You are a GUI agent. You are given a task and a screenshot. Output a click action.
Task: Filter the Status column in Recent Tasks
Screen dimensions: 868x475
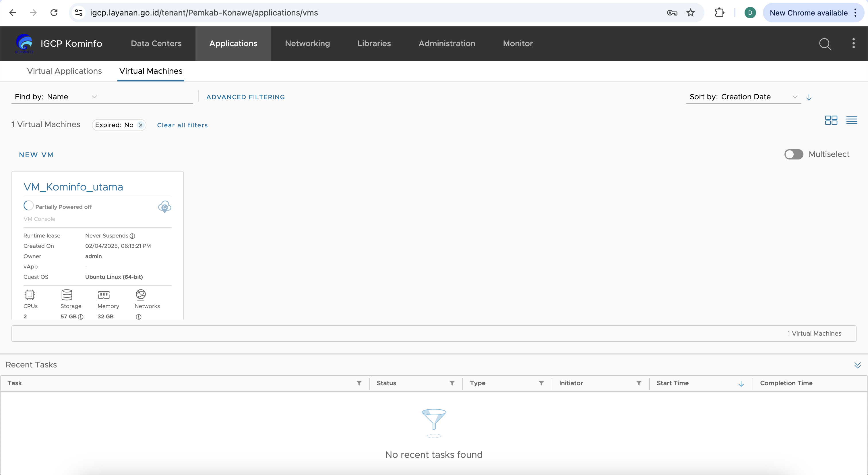pos(452,383)
